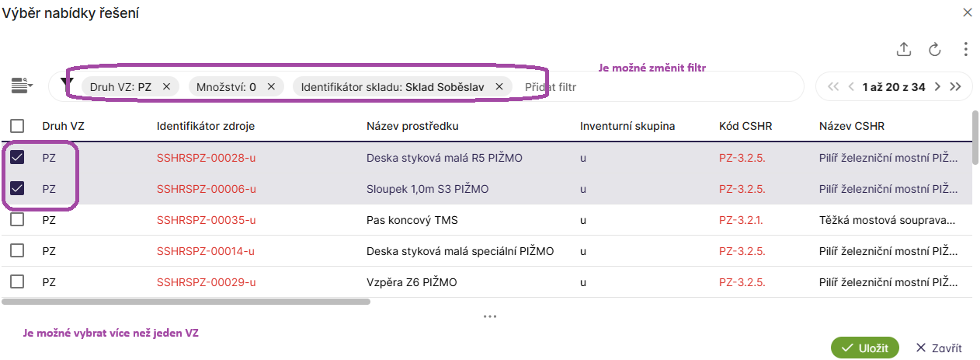Remove the Identifikátor skladu filter chip

pos(499,87)
